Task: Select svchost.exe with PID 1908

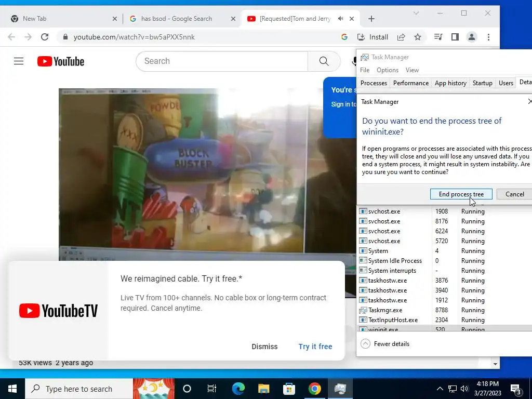Action: click(445, 211)
